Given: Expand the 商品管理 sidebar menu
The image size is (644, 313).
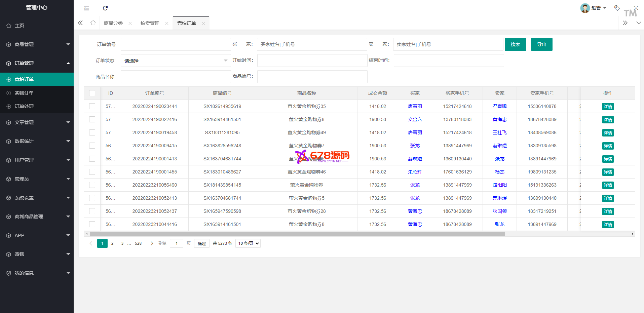Looking at the screenshot, I should tap(37, 44).
